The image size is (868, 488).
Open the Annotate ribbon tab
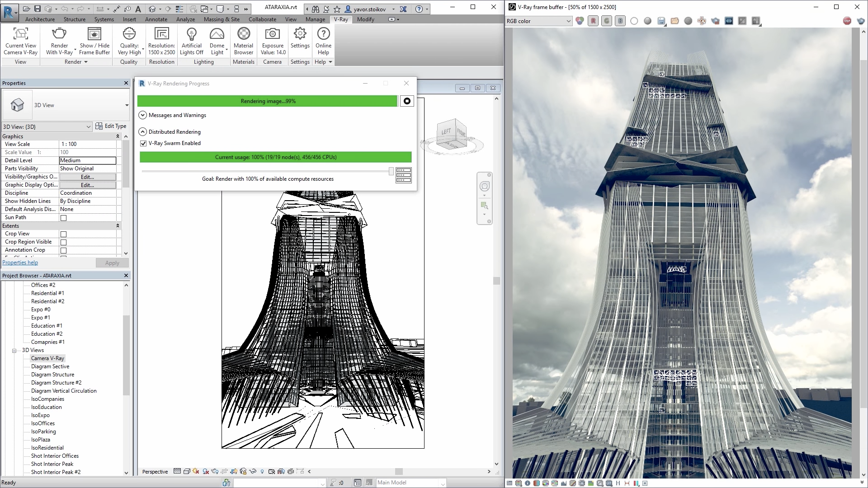point(156,19)
